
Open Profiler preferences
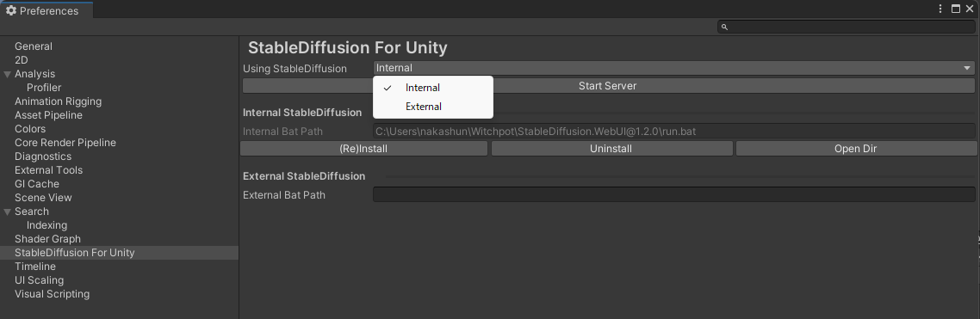[x=44, y=88]
